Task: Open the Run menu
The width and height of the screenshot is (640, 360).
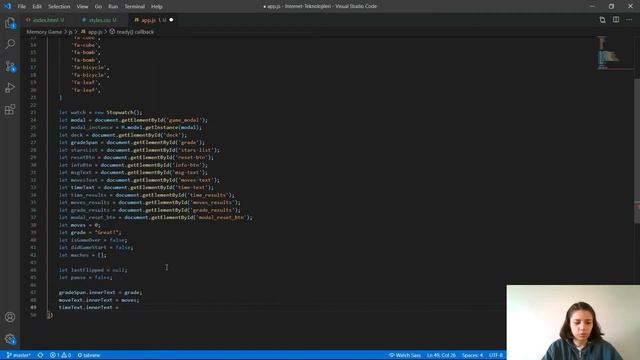Action: pyautogui.click(x=113, y=7)
